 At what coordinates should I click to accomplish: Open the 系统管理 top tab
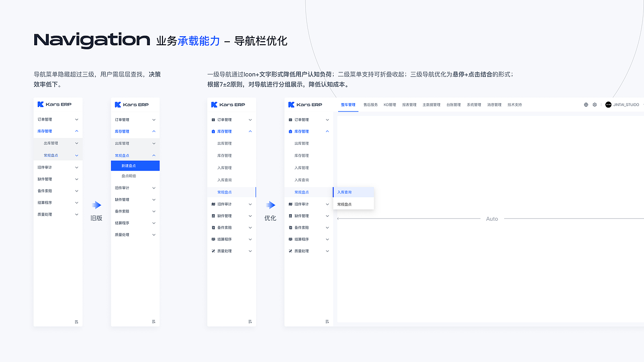point(474,105)
